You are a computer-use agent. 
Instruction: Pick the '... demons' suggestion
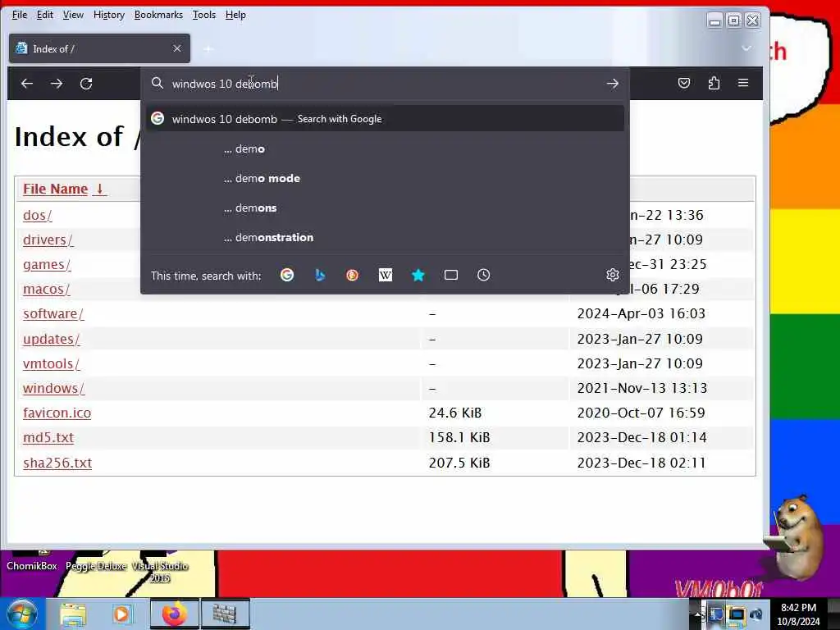pos(385,208)
